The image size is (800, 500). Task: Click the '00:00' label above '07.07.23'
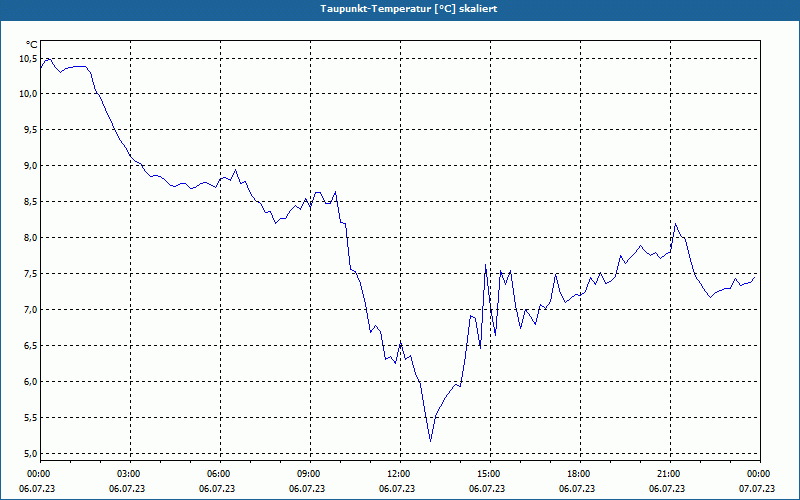(x=760, y=474)
